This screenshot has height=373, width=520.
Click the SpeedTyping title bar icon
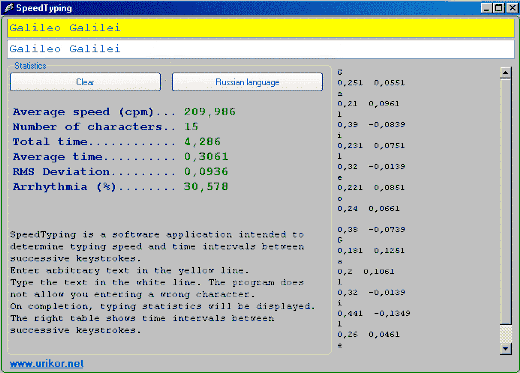click(9, 8)
